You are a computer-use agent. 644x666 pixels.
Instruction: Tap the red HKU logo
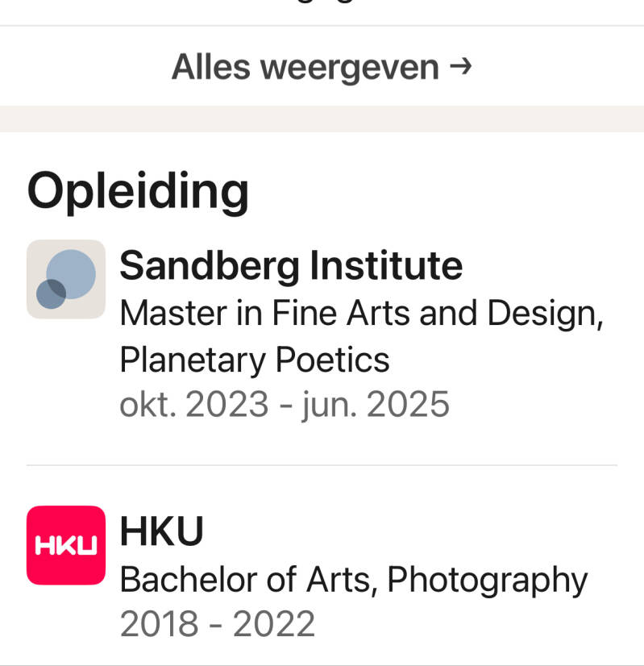coord(66,545)
